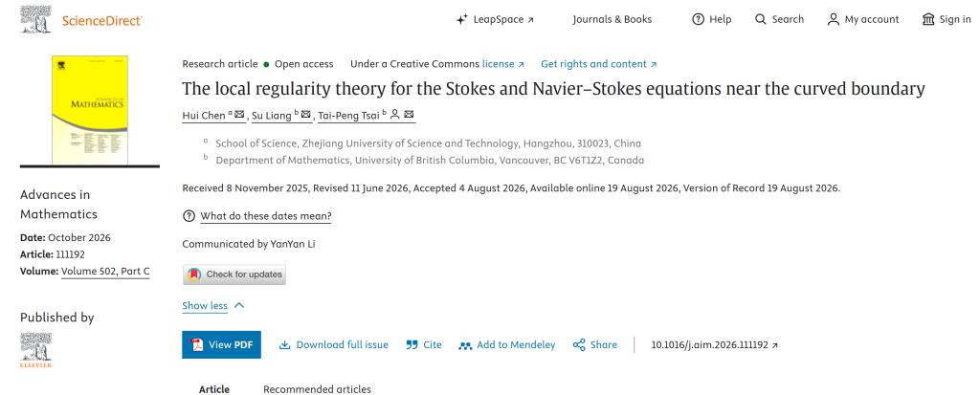
Task: Click the person icon beside Tai-Peng Tsai
Action: (x=394, y=115)
